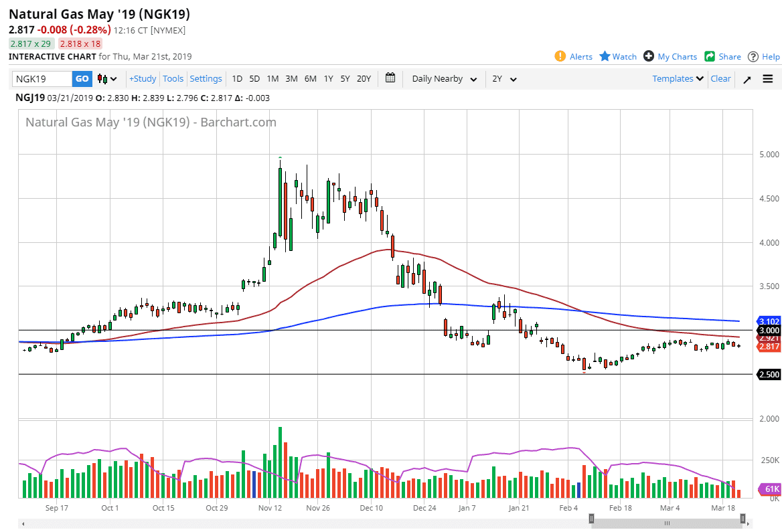Click the Clear link
Image resolution: width=782 pixels, height=532 pixels.
click(720, 79)
